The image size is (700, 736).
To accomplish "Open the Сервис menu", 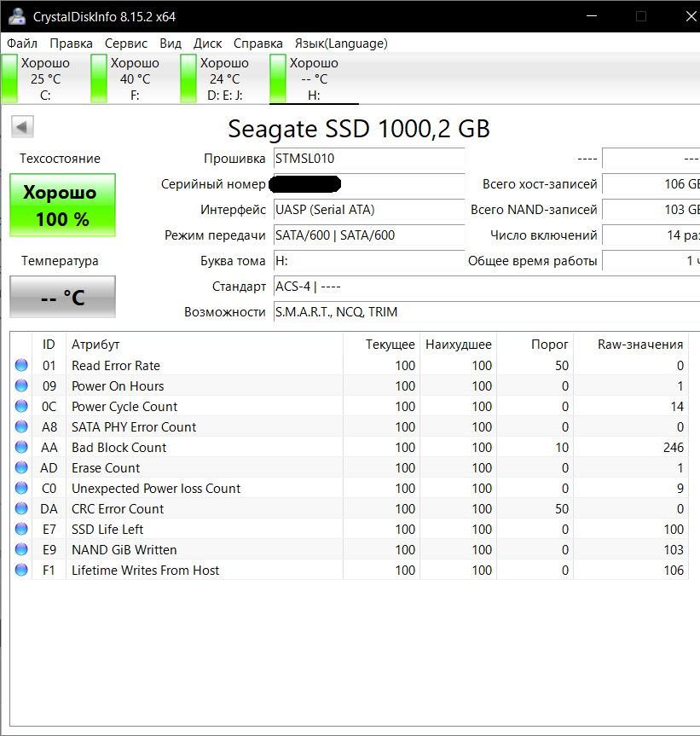I will click(x=126, y=43).
